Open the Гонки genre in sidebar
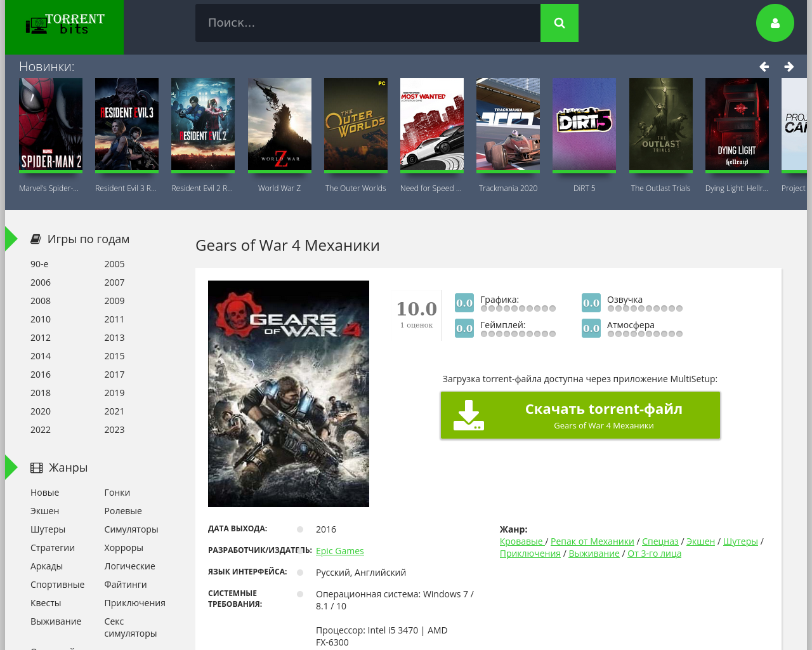 pos(117,493)
